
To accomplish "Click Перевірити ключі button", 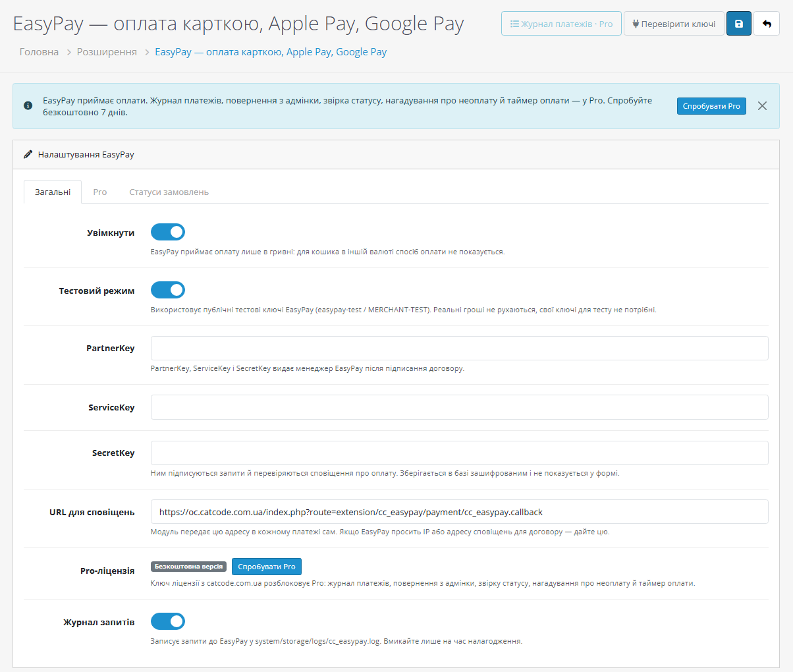I will pos(674,24).
